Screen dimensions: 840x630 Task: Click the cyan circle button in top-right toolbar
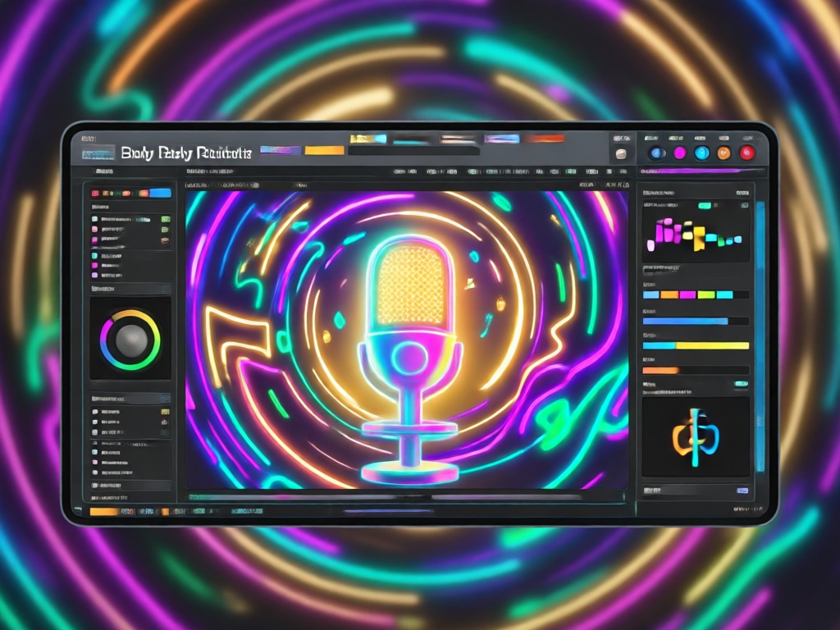pyautogui.click(x=702, y=153)
